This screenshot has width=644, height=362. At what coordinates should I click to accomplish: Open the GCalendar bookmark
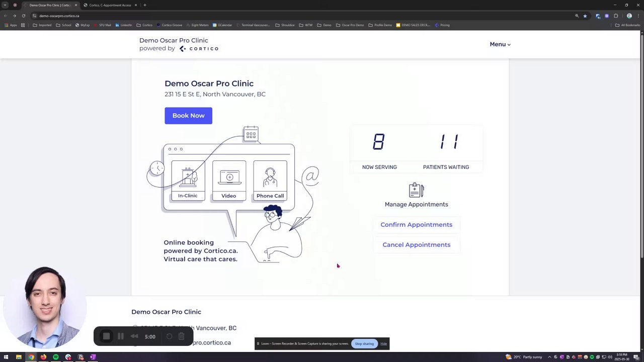click(x=222, y=25)
